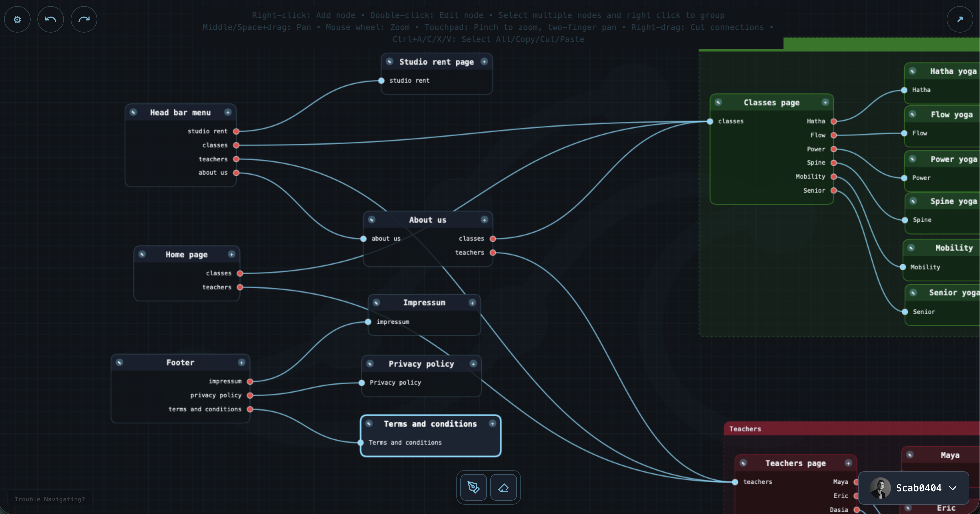This screenshot has height=514, width=980.
Task: Select the Pen connection tool in the bottom toolbar
Action: tap(473, 487)
